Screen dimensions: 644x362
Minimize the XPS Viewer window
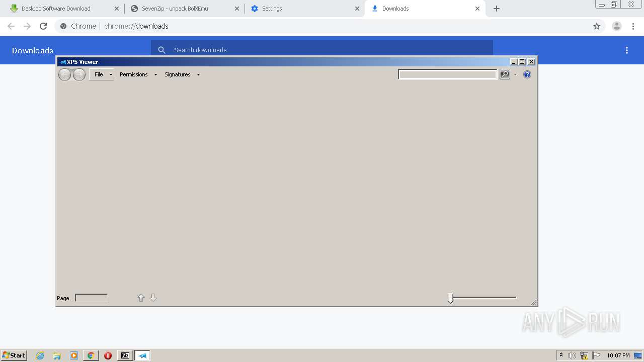pyautogui.click(x=514, y=62)
